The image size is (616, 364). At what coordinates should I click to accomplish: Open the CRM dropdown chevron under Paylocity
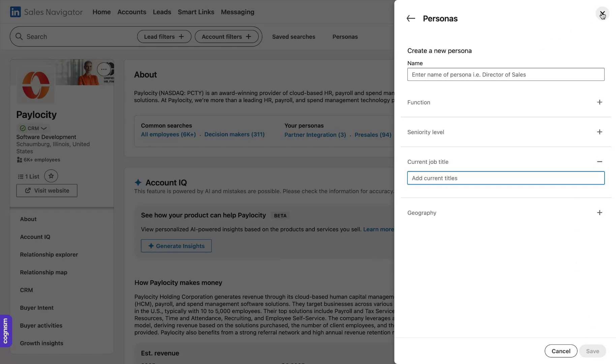point(43,128)
